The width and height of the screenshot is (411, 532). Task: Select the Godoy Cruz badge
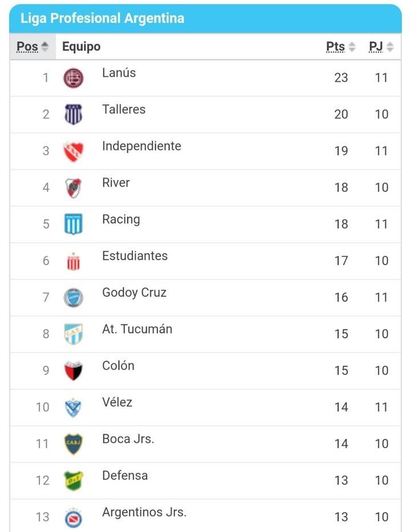point(73,298)
